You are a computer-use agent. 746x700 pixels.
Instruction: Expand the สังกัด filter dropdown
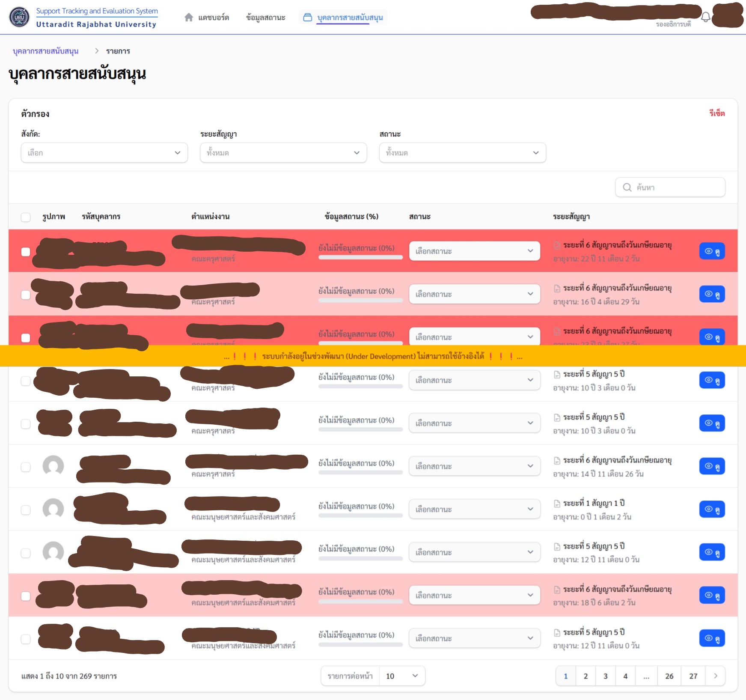[x=104, y=153]
